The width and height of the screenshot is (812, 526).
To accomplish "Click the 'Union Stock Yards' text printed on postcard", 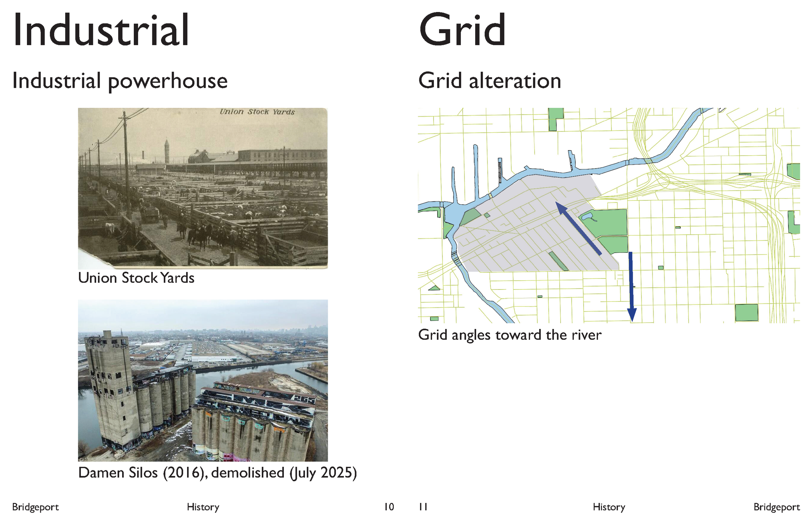I will coord(257,112).
